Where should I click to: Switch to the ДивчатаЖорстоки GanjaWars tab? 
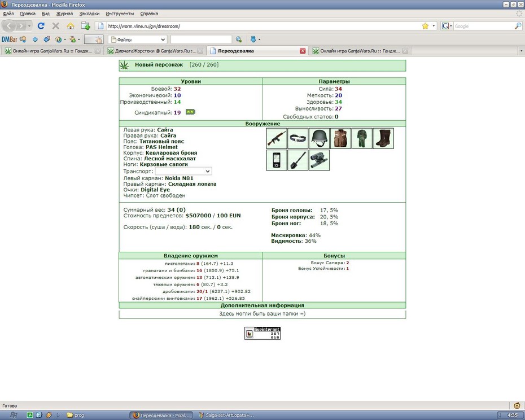coord(154,51)
